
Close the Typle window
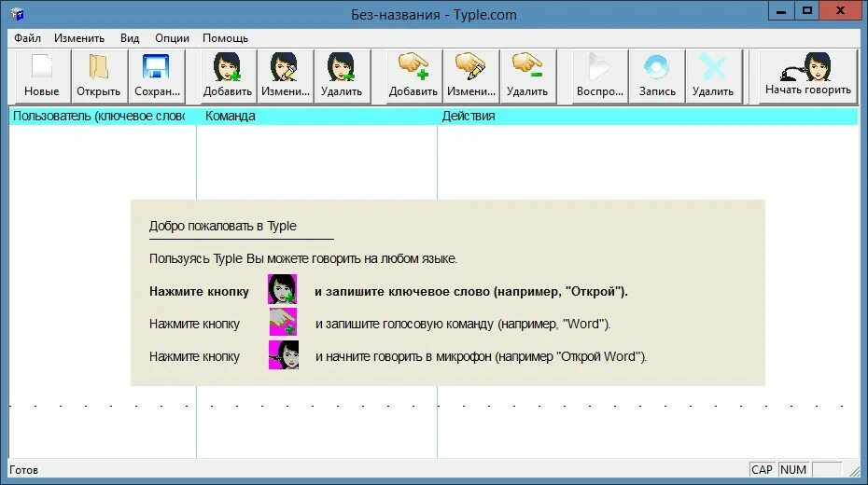pyautogui.click(x=840, y=11)
